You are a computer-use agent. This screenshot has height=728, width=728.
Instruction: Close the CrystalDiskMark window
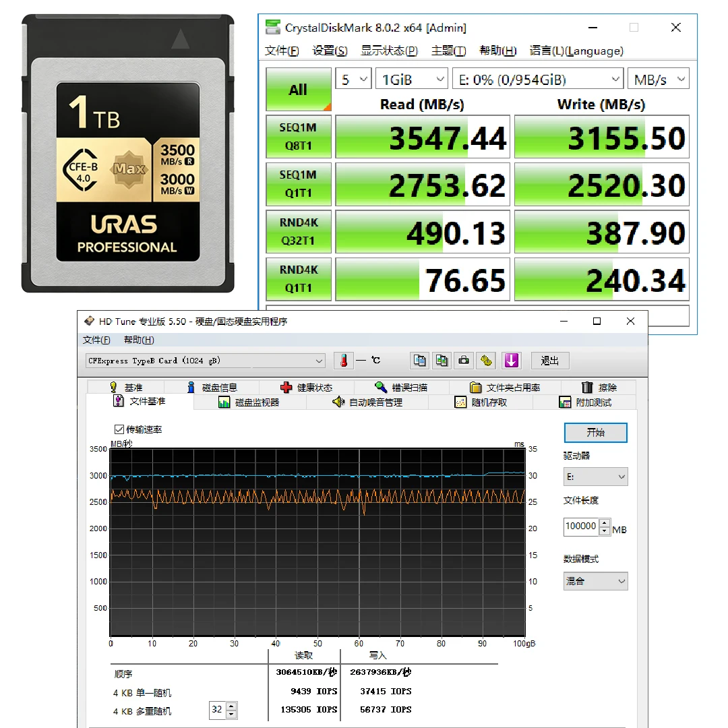(676, 28)
